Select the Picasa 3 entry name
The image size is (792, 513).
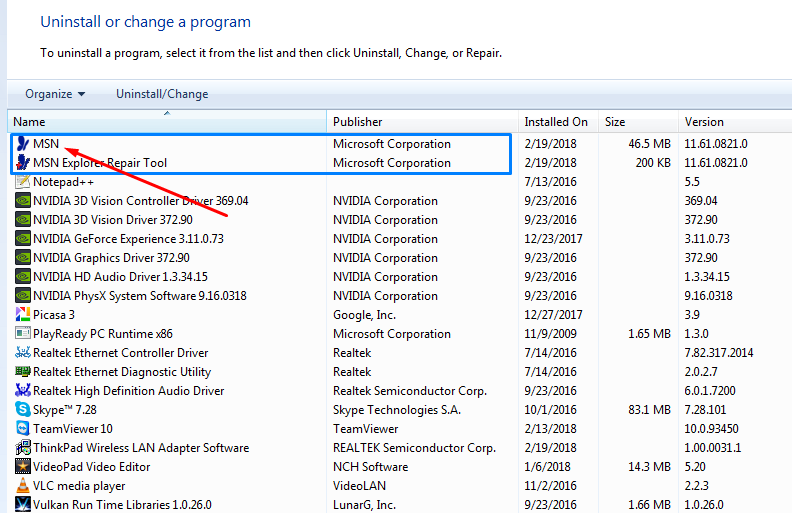click(x=54, y=315)
